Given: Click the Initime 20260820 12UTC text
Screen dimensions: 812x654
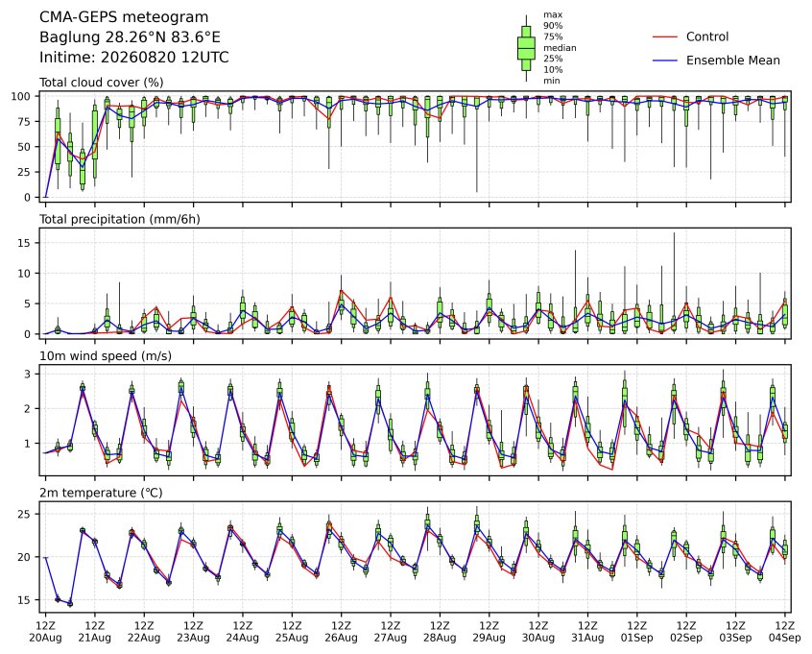Looking at the screenshot, I should pos(134,57).
